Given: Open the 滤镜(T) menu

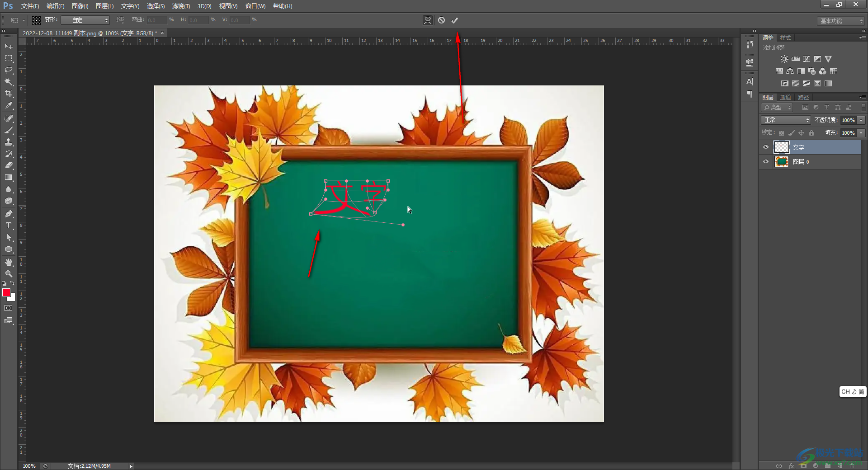Looking at the screenshot, I should click(181, 6).
